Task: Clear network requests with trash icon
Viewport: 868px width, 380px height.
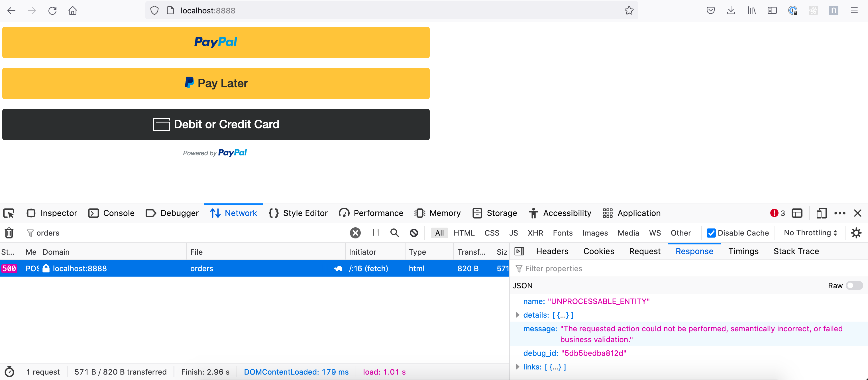Action: pos(9,233)
